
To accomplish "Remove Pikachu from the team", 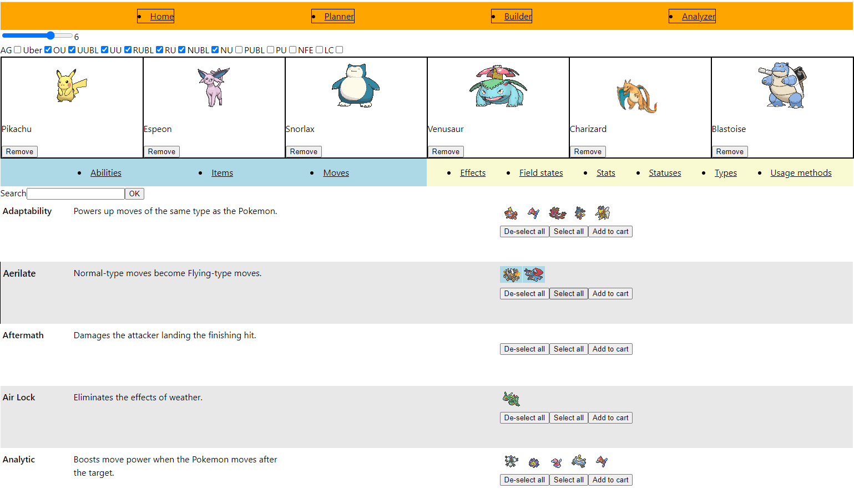I will (x=19, y=151).
